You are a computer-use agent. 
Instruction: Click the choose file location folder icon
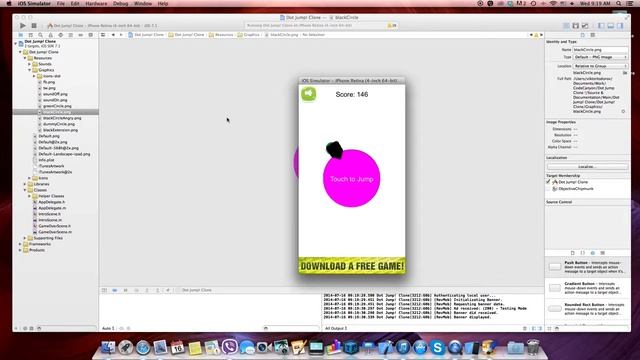[625, 73]
